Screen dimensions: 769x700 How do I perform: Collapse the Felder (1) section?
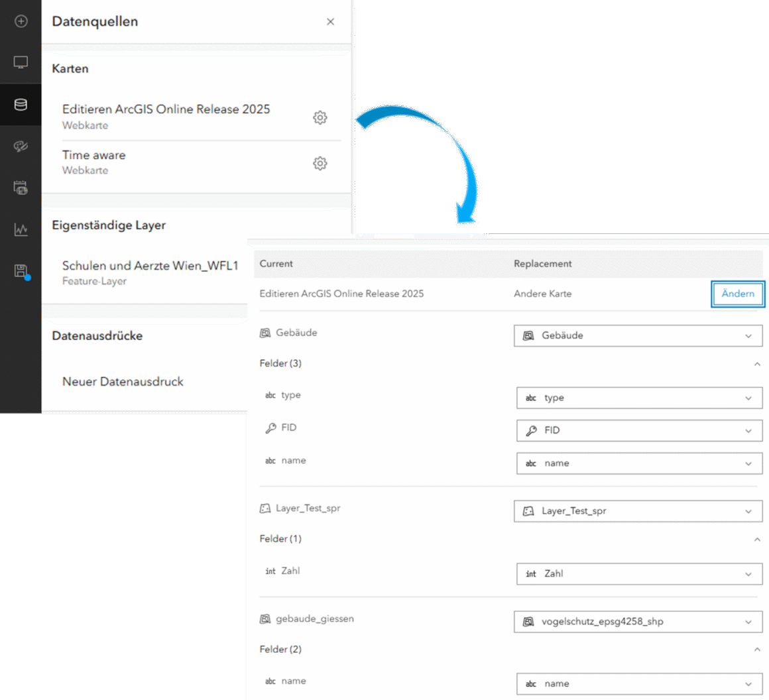coord(757,540)
